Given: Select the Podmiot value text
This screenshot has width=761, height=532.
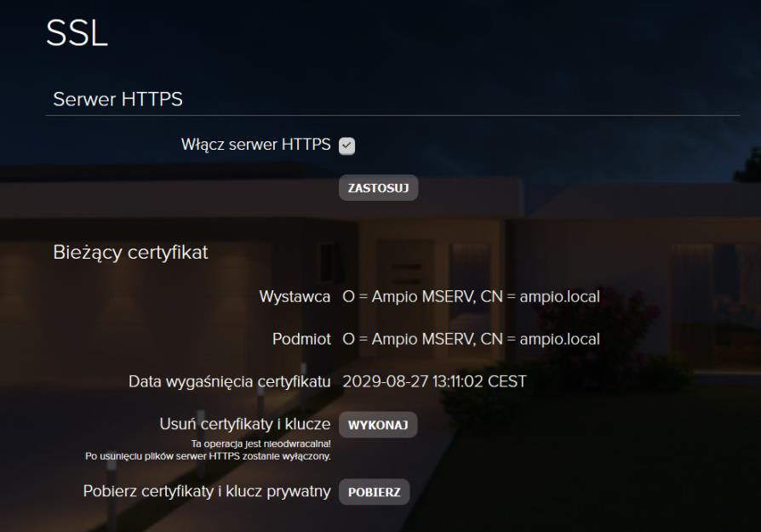Looking at the screenshot, I should tap(472, 339).
